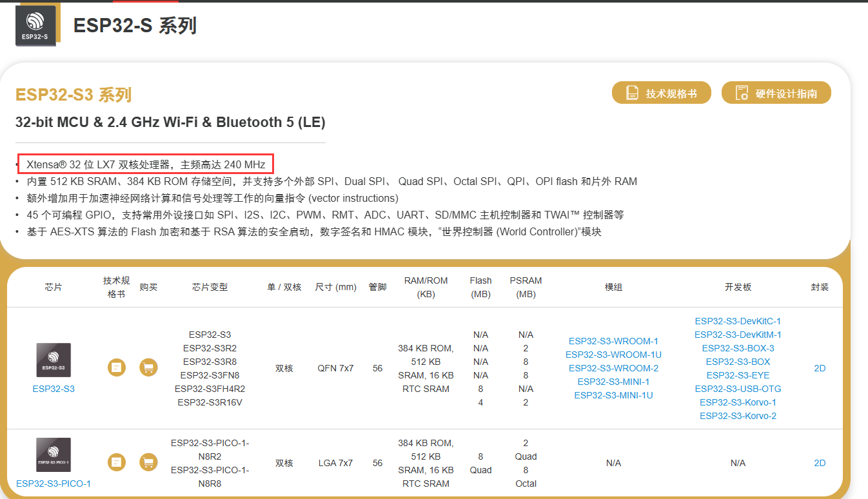This screenshot has width=868, height=499.
Task: Click the ESP32-S3R2 variant text
Action: pos(210,348)
